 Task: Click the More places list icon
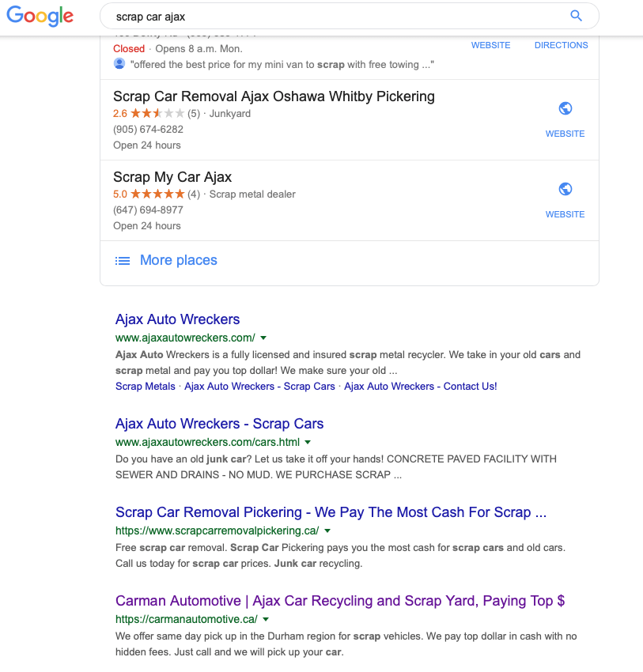tap(123, 261)
